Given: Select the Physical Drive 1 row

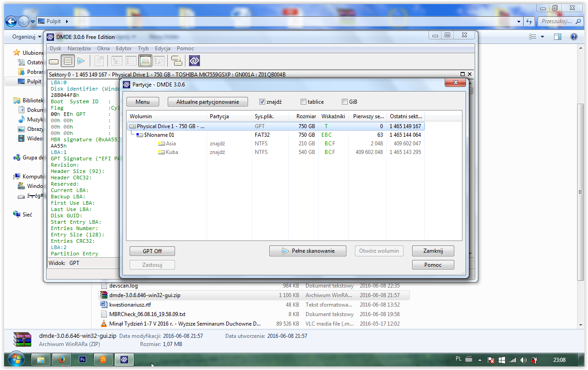Looking at the screenshot, I should (276, 126).
